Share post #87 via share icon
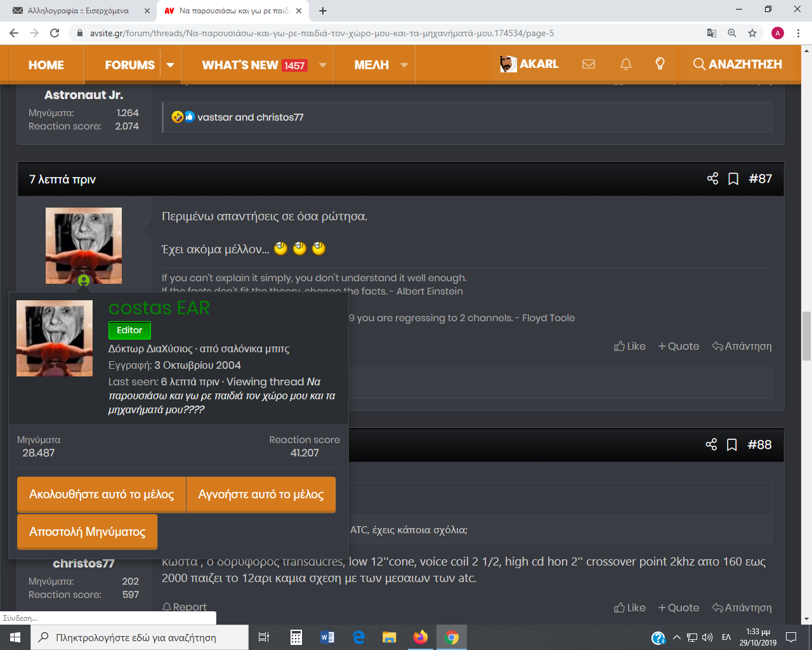The image size is (812, 650). [x=712, y=178]
